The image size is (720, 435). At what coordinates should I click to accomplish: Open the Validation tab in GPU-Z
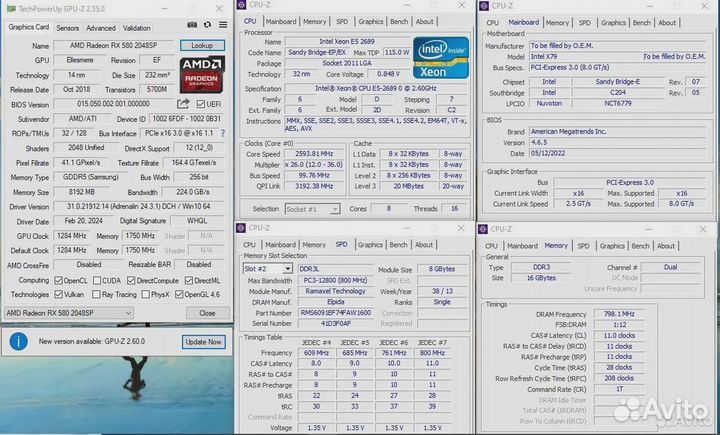136,28
